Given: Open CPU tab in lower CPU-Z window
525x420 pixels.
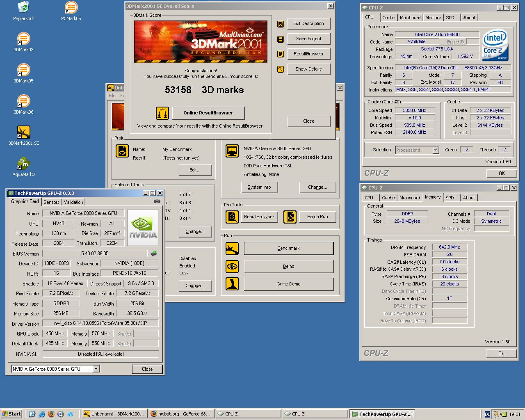Looking at the screenshot, I should [369, 198].
